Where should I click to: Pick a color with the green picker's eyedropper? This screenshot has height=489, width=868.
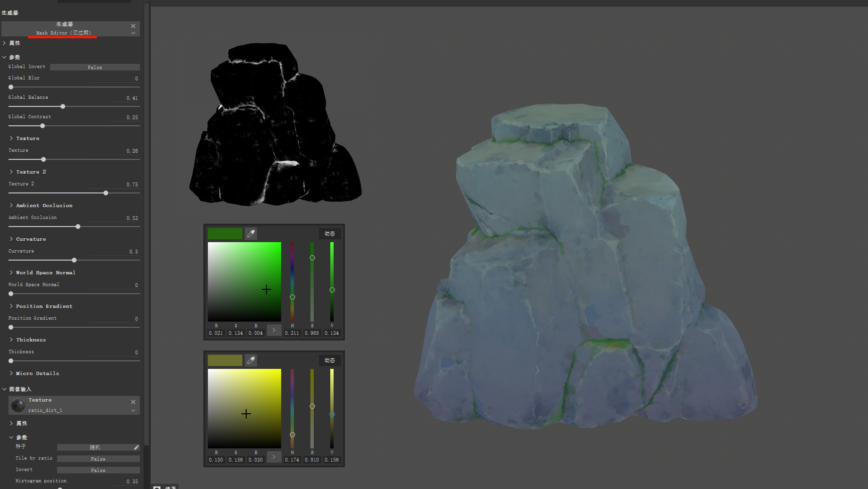point(251,234)
